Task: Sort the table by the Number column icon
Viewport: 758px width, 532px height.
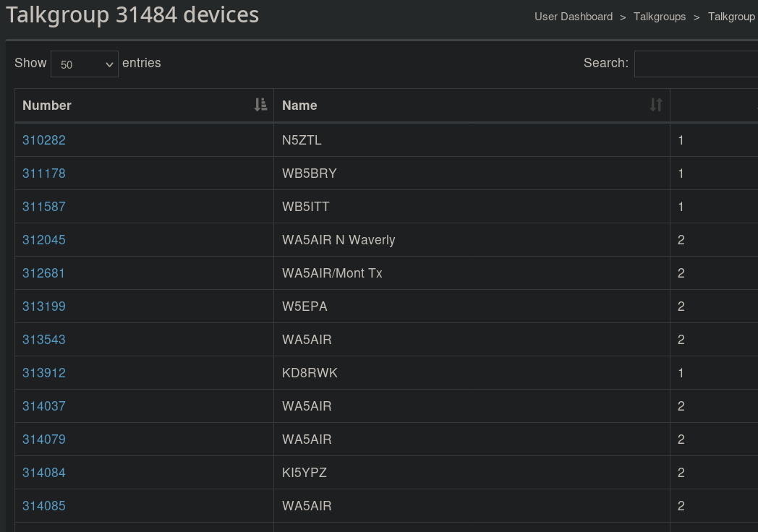Action: tap(261, 105)
